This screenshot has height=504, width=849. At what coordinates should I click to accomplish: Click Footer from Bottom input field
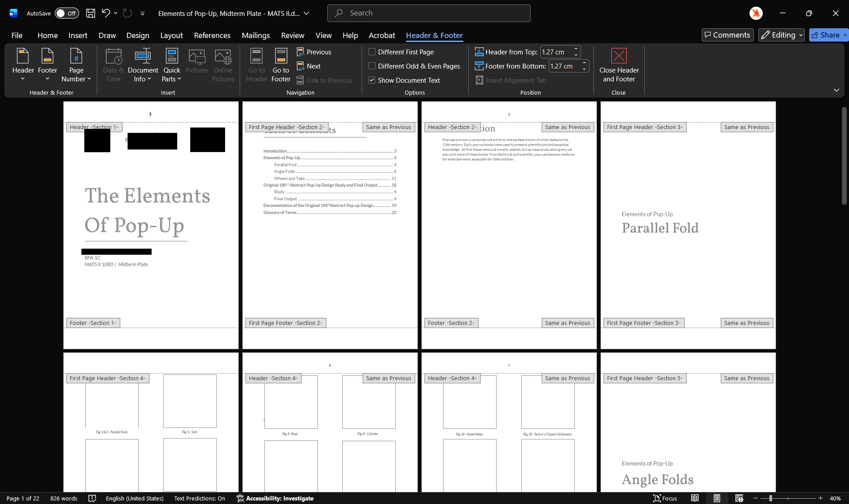click(565, 66)
